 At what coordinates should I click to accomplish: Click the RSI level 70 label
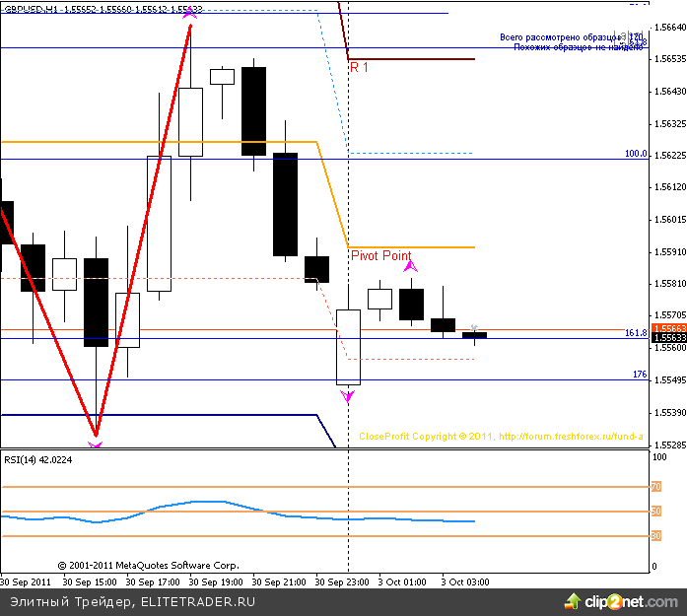[x=655, y=486]
